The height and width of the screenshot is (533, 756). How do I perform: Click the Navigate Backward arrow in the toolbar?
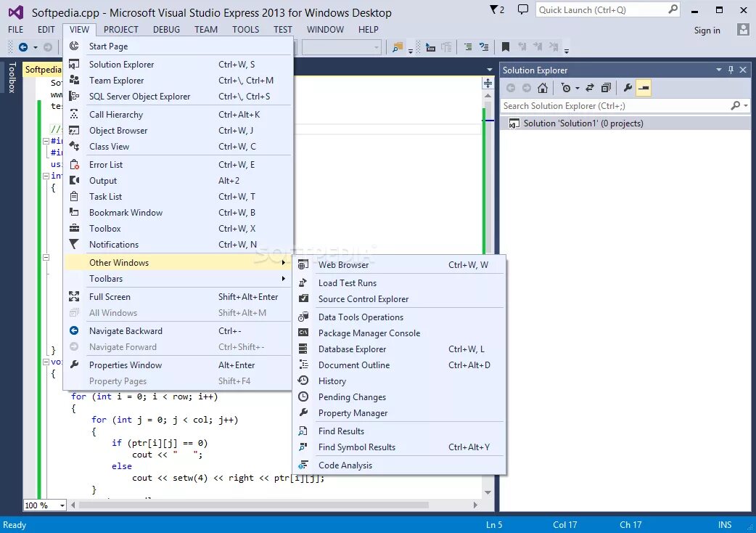click(x=22, y=46)
